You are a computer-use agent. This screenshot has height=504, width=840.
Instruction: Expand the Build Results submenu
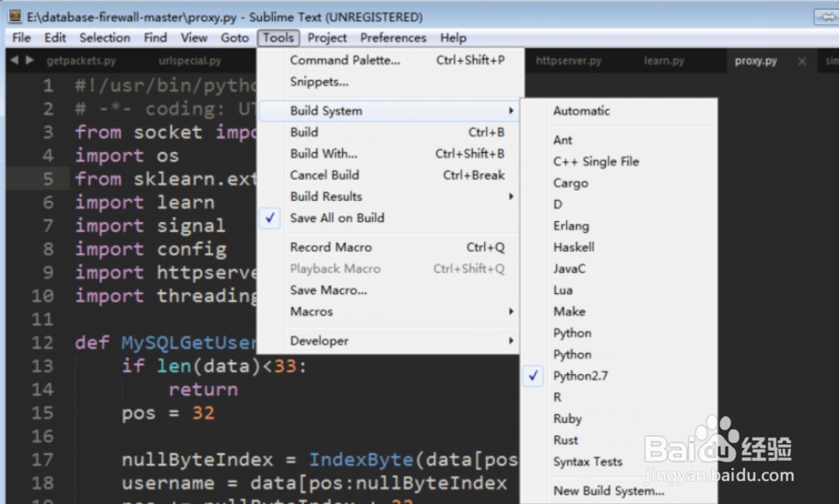388,196
